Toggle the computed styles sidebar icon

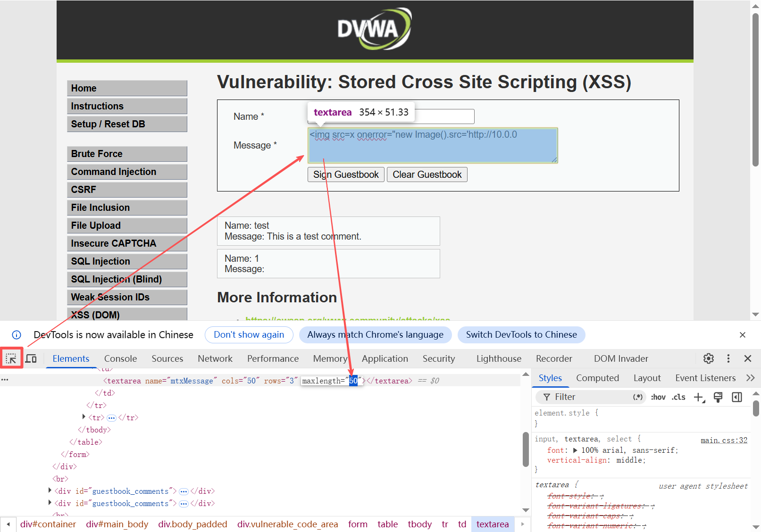click(737, 397)
